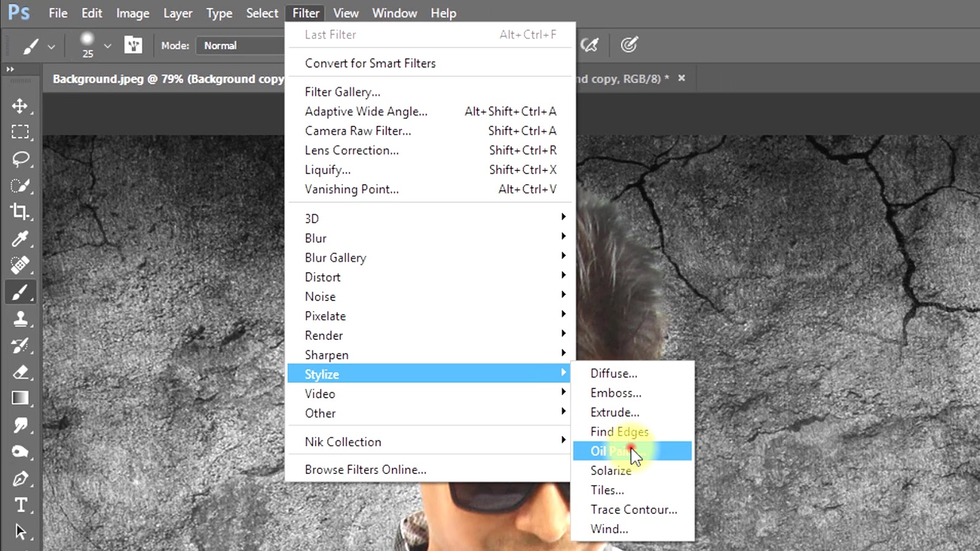Expand the Video submenu
This screenshot has width=980, height=551.
pyautogui.click(x=430, y=394)
